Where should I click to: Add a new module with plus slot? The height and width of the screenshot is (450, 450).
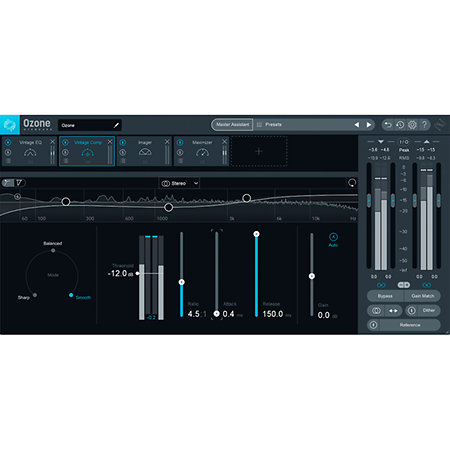point(259,151)
